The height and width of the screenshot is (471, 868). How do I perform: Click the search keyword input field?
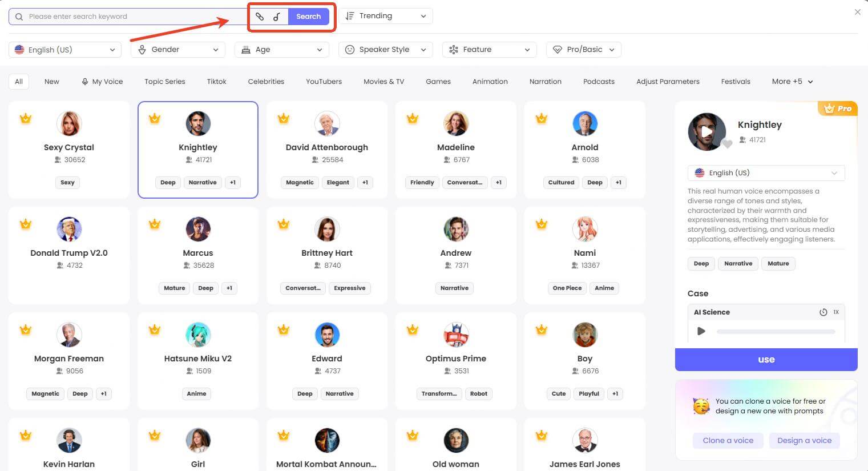(126, 16)
